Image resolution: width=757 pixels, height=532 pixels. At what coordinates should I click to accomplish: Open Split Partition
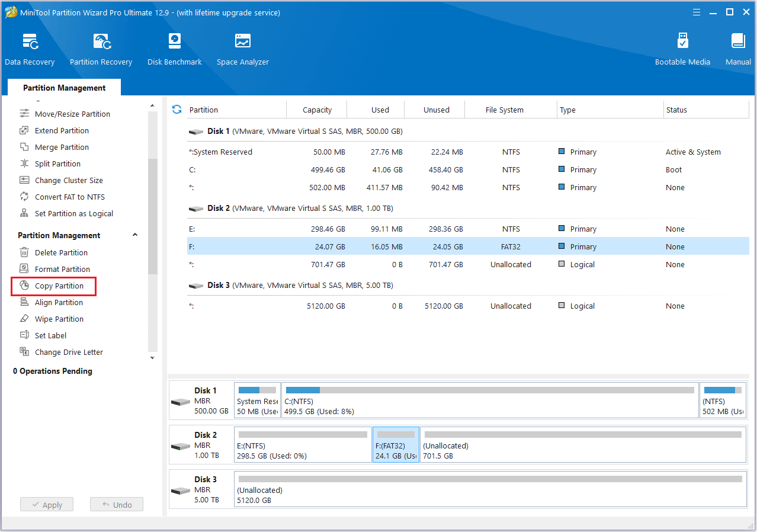pos(59,164)
